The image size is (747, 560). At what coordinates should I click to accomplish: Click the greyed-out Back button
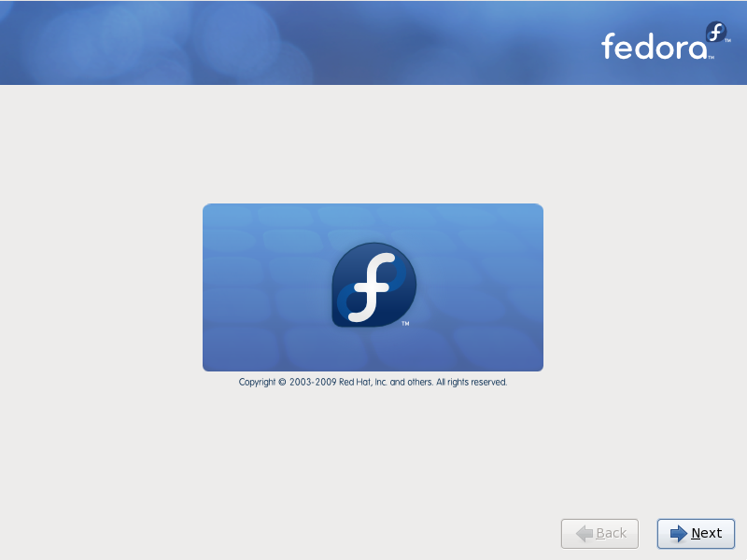coord(599,533)
